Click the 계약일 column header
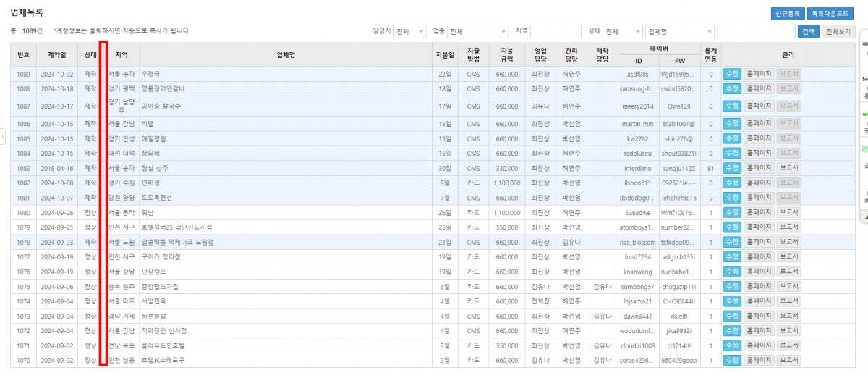Viewport: 868px width, 373px height. click(x=56, y=54)
